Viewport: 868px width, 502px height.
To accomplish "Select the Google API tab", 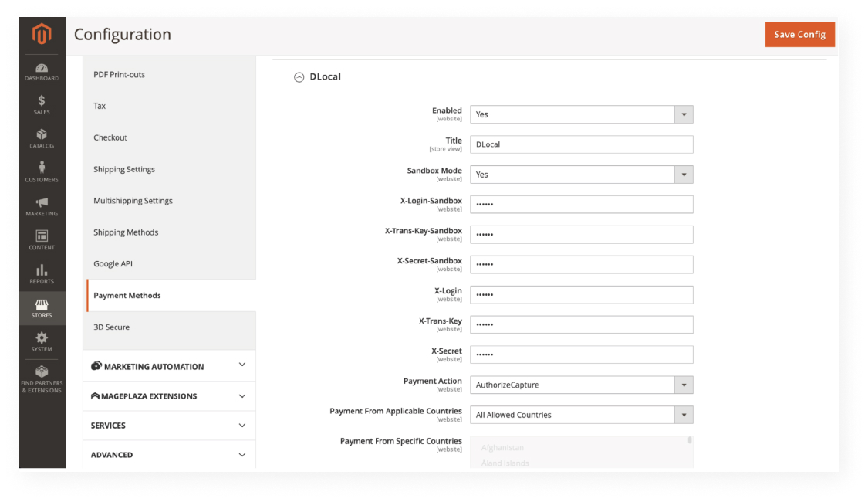I will [171, 264].
